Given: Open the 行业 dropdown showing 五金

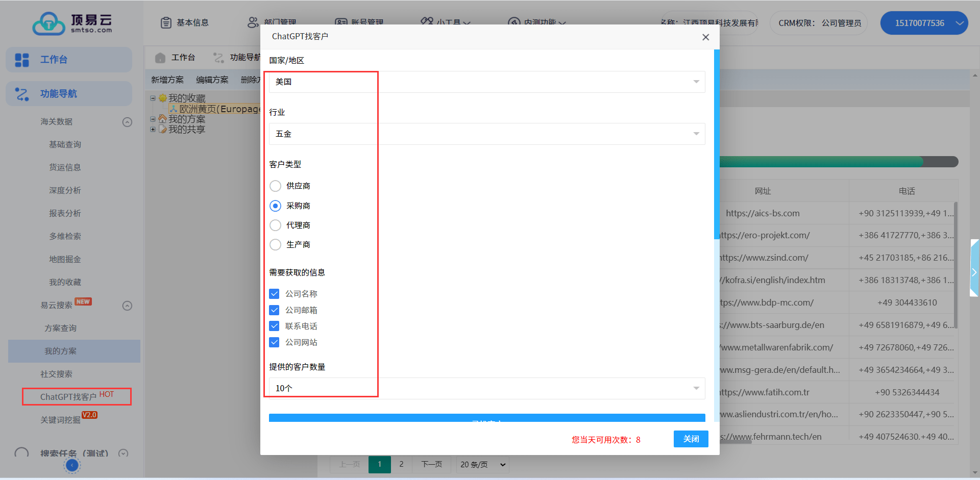Looking at the screenshot, I should [486, 134].
